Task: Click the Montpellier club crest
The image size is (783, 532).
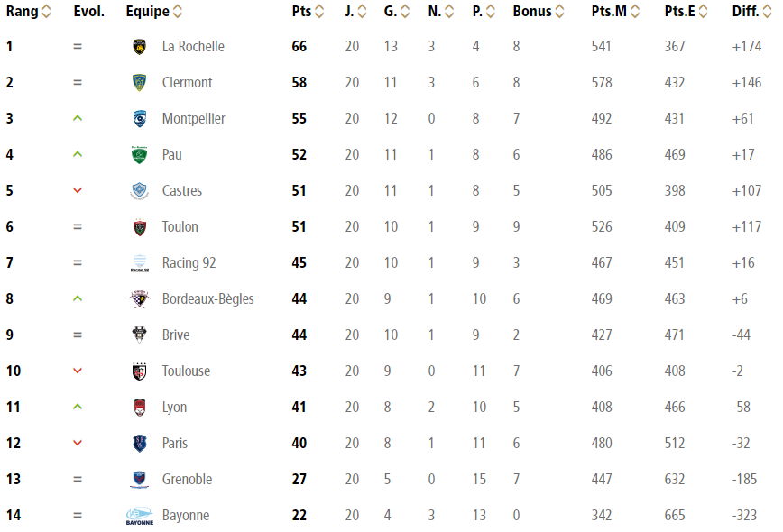Action: (139, 118)
